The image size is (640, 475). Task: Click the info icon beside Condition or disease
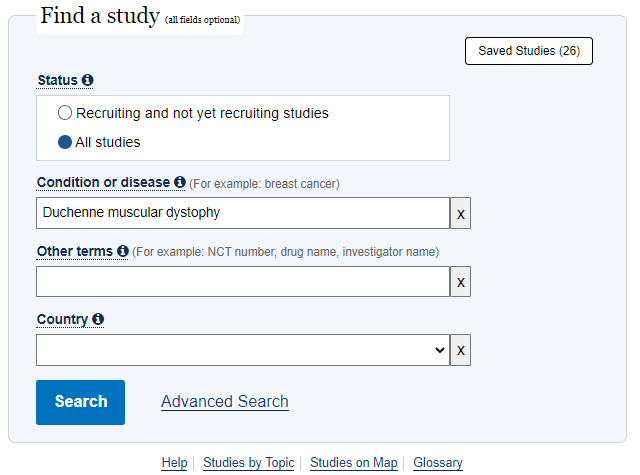(180, 182)
